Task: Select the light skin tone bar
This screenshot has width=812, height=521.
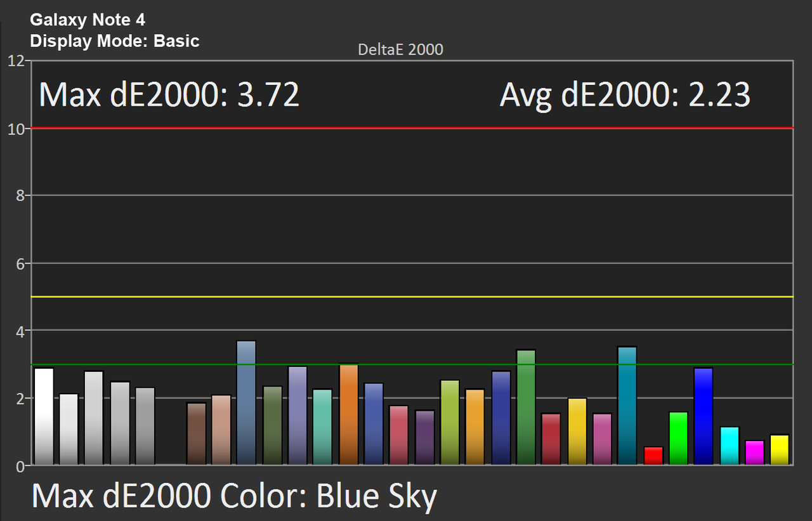Action: (221, 430)
